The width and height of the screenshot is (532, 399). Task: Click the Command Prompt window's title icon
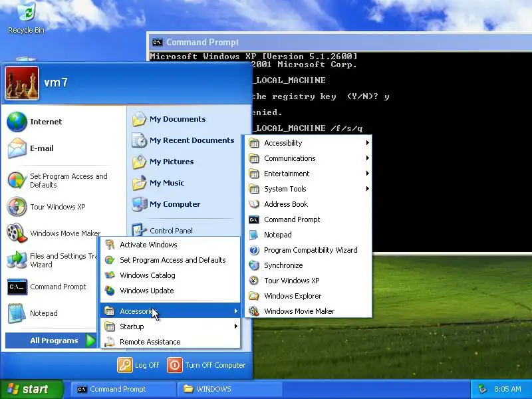tap(157, 43)
